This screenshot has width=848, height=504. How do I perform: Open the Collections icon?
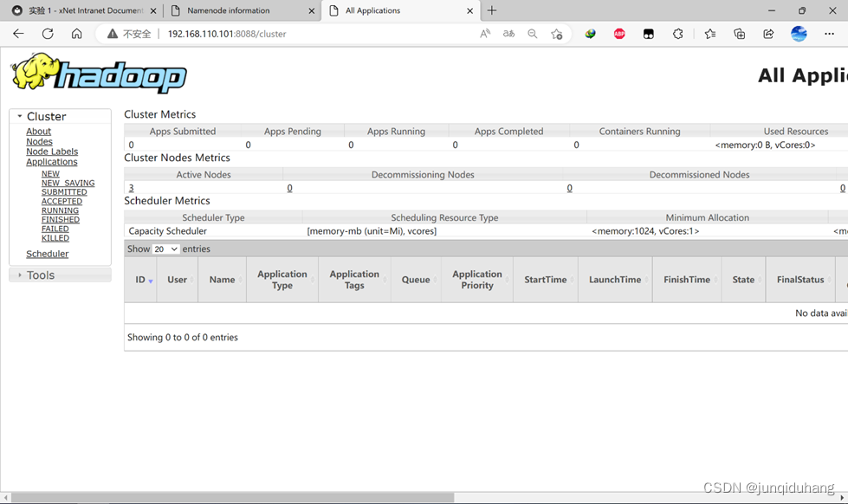(x=740, y=34)
